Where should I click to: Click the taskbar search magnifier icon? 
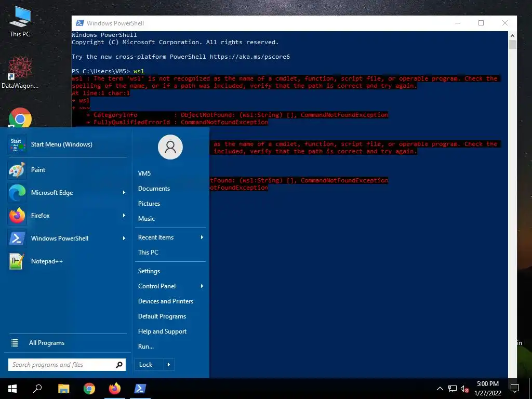pos(37,389)
